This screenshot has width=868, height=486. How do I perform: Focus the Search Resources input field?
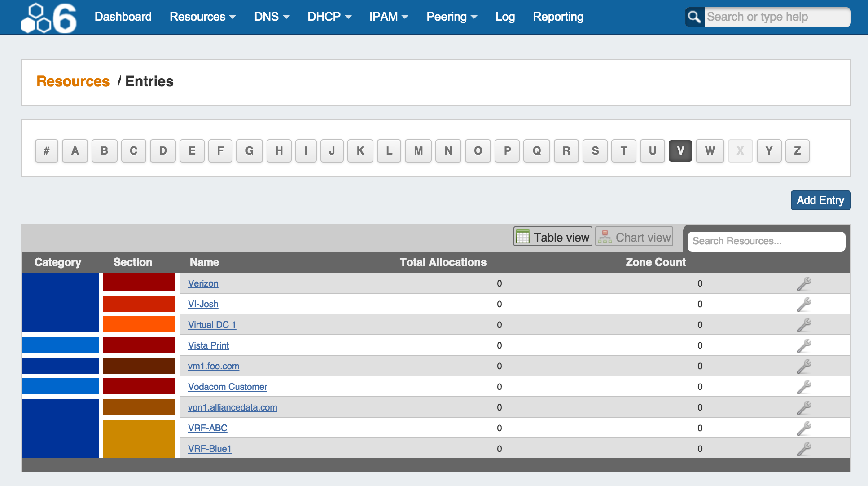(x=766, y=241)
